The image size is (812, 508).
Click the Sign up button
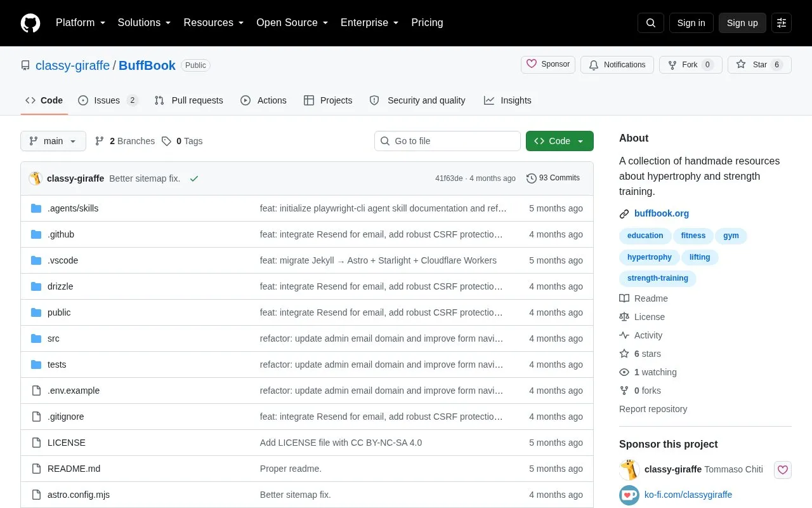pos(742,23)
